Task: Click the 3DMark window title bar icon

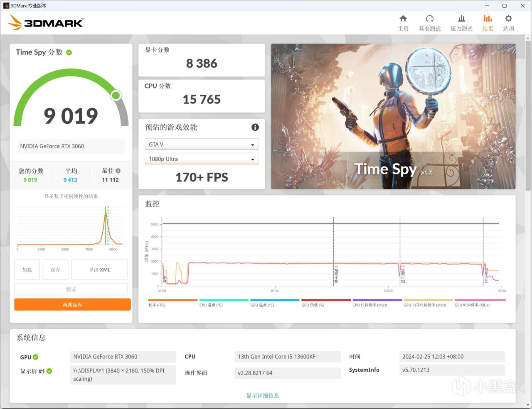Action: pyautogui.click(x=6, y=6)
